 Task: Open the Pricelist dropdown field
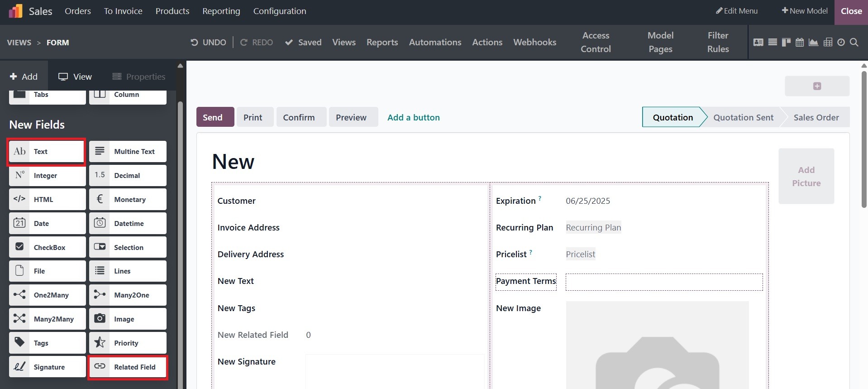[x=580, y=254]
